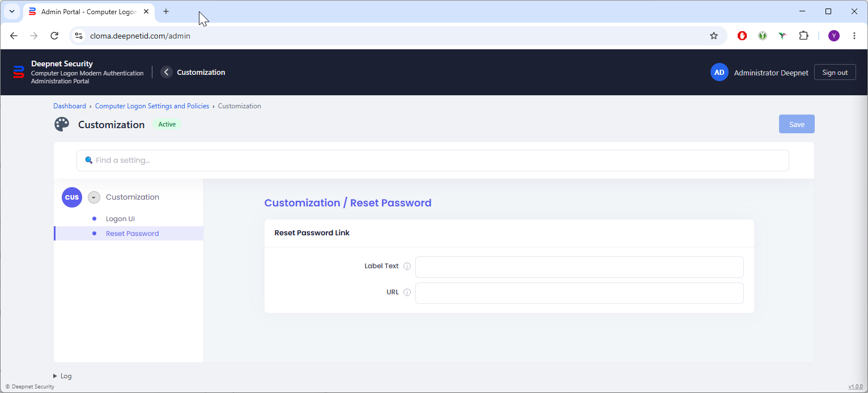The height and width of the screenshot is (393, 868).
Task: Select Logon UI in the sidebar
Action: 120,219
